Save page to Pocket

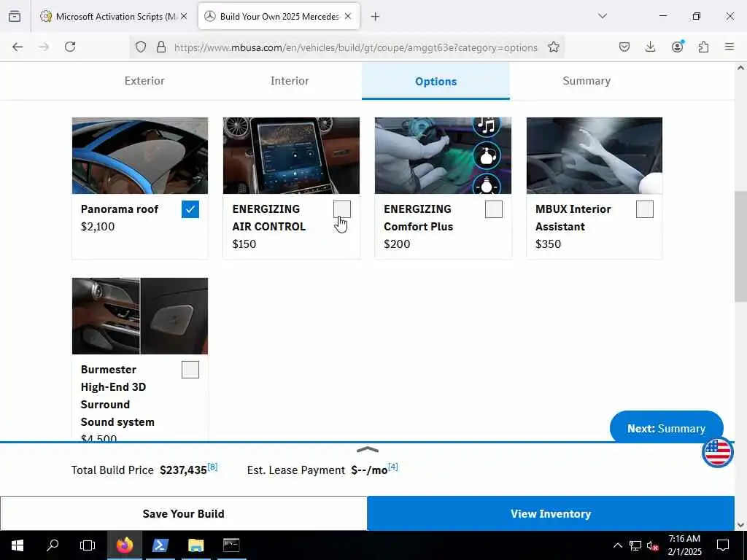click(x=624, y=47)
